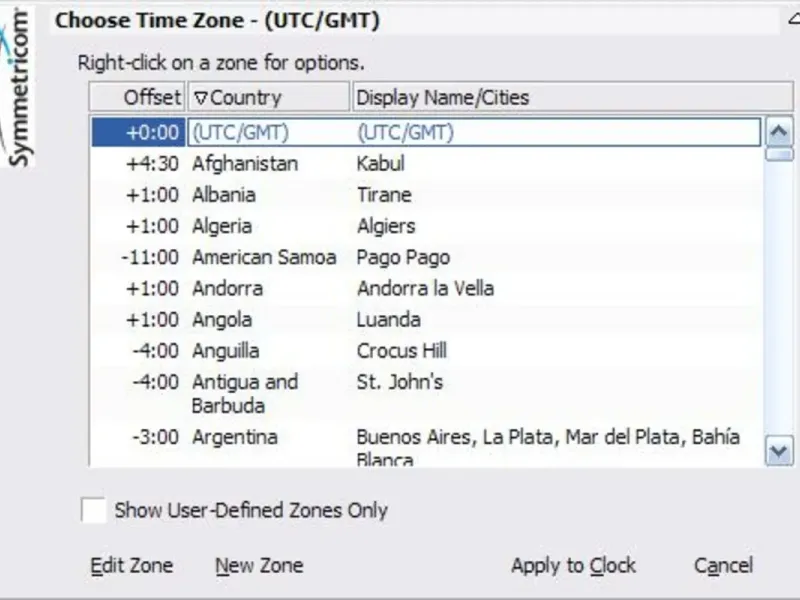The image size is (800, 600).
Task: Click Apply to Clock
Action: point(573,565)
